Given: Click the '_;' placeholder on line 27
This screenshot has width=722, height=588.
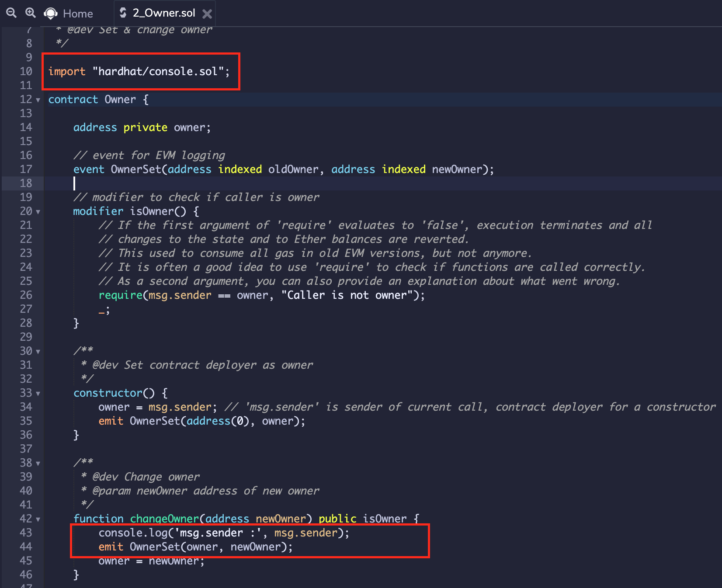Looking at the screenshot, I should [104, 310].
